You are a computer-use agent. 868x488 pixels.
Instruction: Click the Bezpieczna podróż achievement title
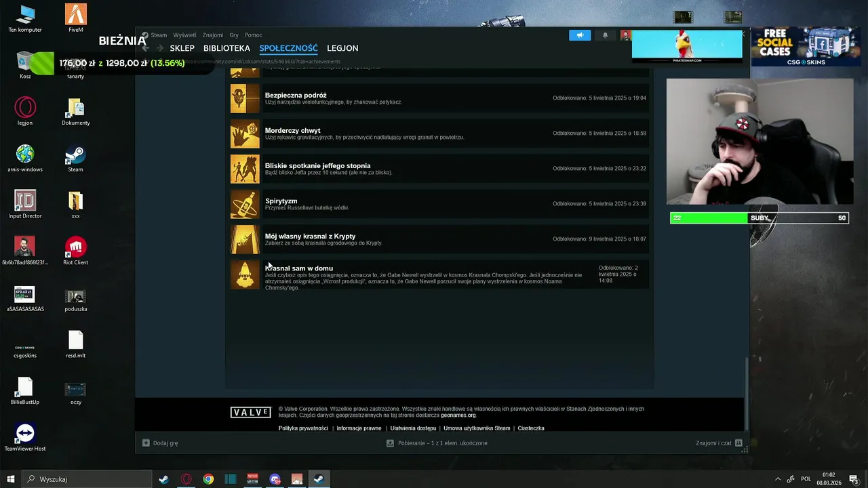coord(296,95)
